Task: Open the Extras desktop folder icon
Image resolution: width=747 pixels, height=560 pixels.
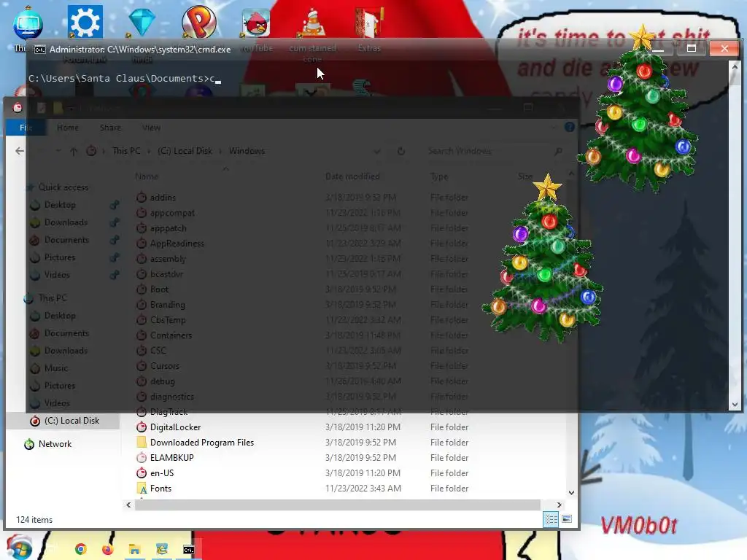Action: point(369,23)
